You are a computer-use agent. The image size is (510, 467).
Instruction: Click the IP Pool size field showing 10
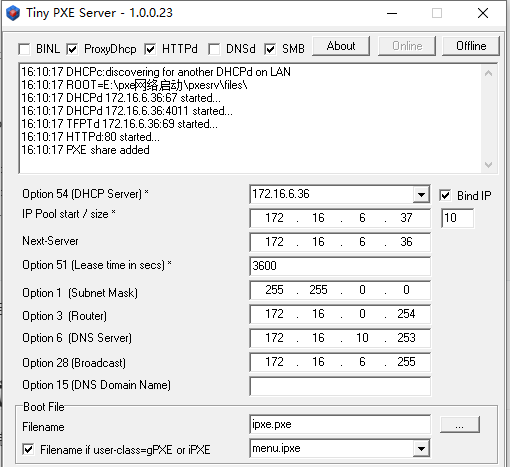pyautogui.click(x=457, y=218)
